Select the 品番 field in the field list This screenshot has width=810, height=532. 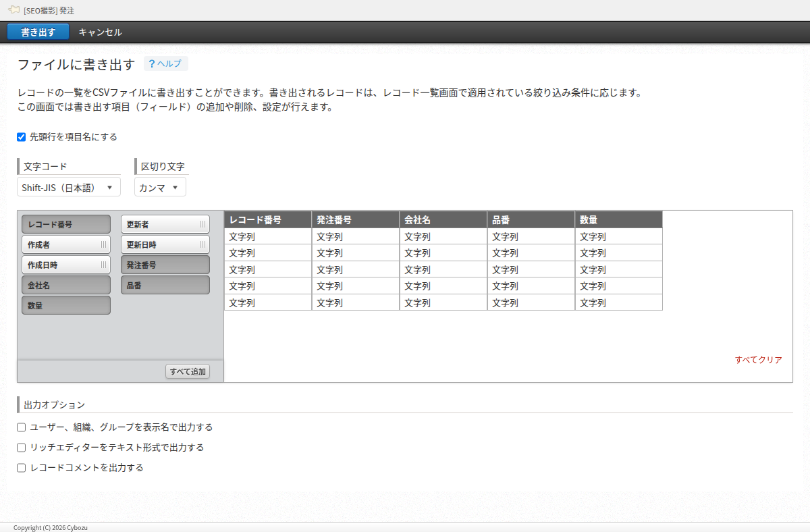tap(165, 285)
